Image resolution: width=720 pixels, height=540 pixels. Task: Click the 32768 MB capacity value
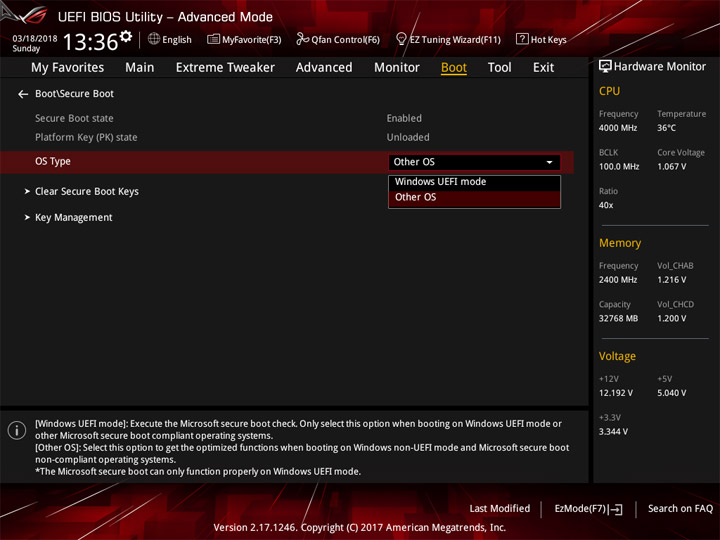(x=618, y=318)
